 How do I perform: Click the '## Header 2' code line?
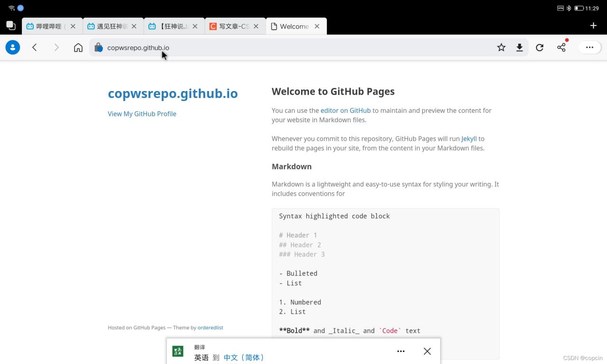click(300, 245)
